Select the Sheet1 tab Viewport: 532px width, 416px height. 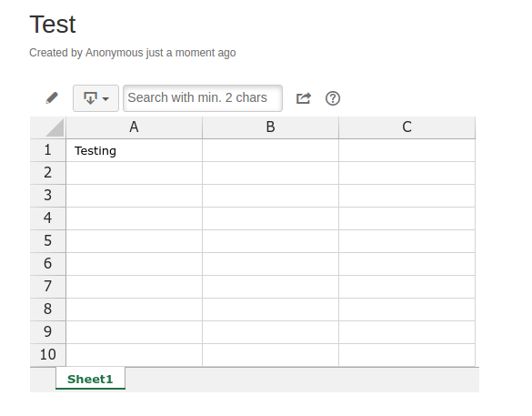(90, 379)
